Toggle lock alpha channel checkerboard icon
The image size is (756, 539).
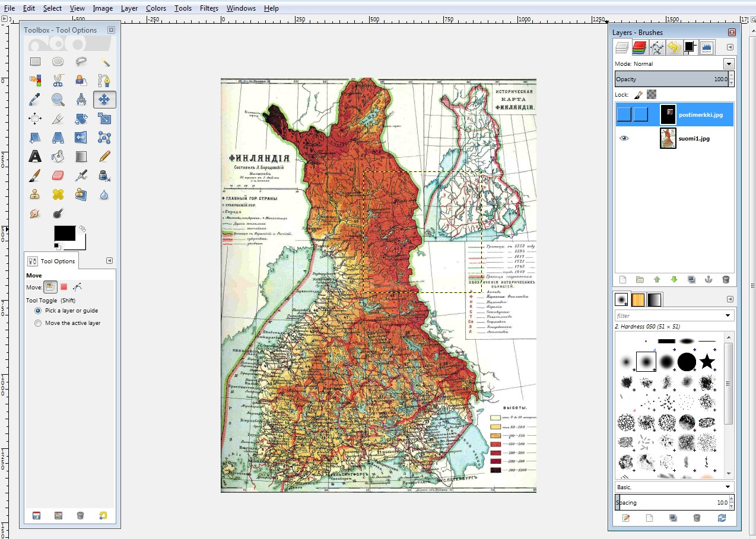click(x=652, y=94)
